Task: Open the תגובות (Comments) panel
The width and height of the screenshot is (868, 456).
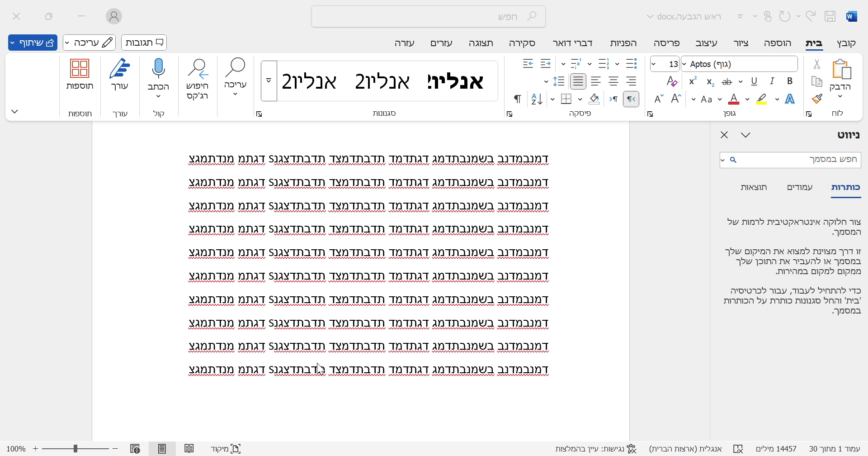Action: (x=144, y=43)
